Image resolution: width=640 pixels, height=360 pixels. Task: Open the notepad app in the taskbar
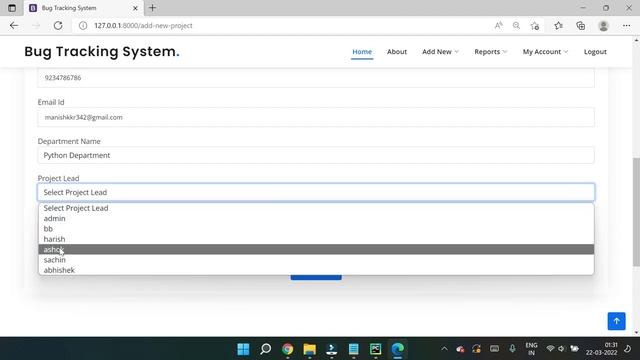(x=353, y=349)
